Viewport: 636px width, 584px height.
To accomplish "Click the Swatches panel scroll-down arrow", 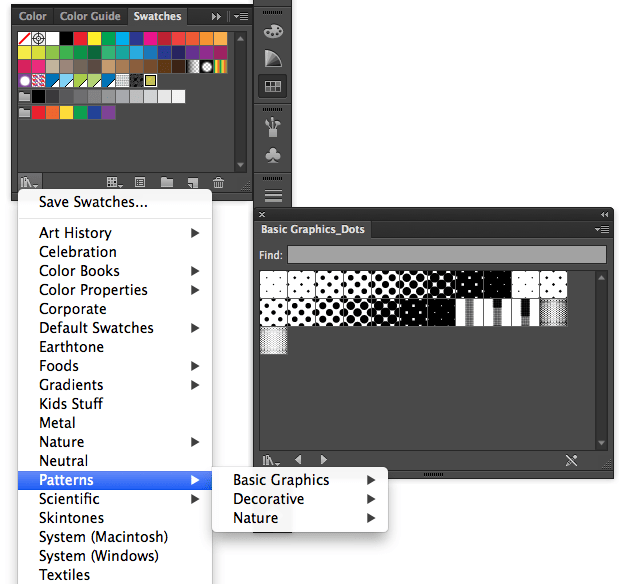I will [x=240, y=165].
